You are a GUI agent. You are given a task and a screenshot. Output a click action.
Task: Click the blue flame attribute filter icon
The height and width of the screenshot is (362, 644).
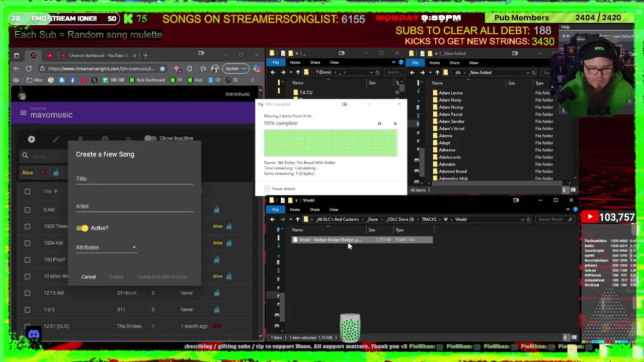coord(56,173)
